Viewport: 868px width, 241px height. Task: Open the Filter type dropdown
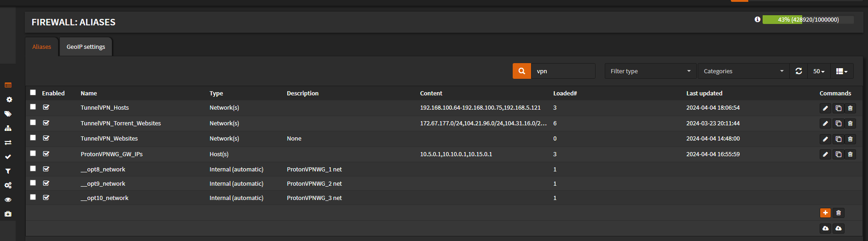pyautogui.click(x=650, y=71)
